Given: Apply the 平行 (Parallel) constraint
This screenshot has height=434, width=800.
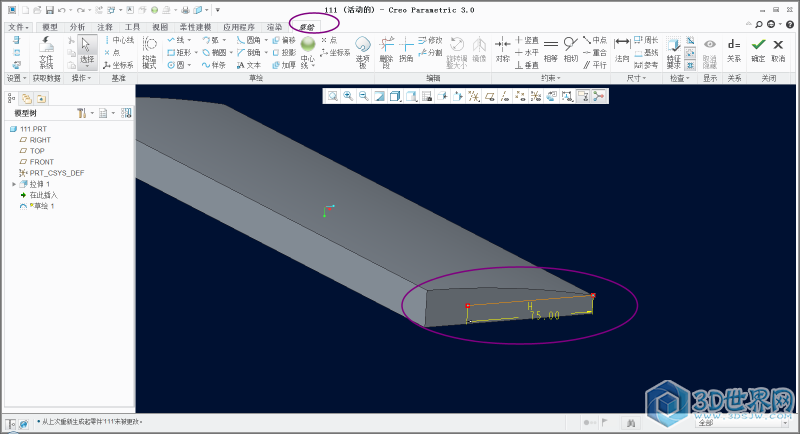Looking at the screenshot, I should [595, 65].
